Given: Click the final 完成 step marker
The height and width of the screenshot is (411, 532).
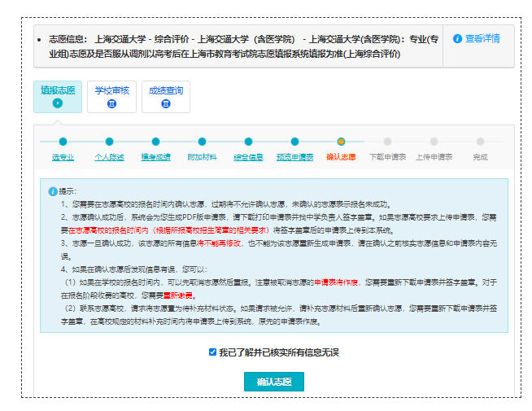Looking at the screenshot, I should [480, 142].
